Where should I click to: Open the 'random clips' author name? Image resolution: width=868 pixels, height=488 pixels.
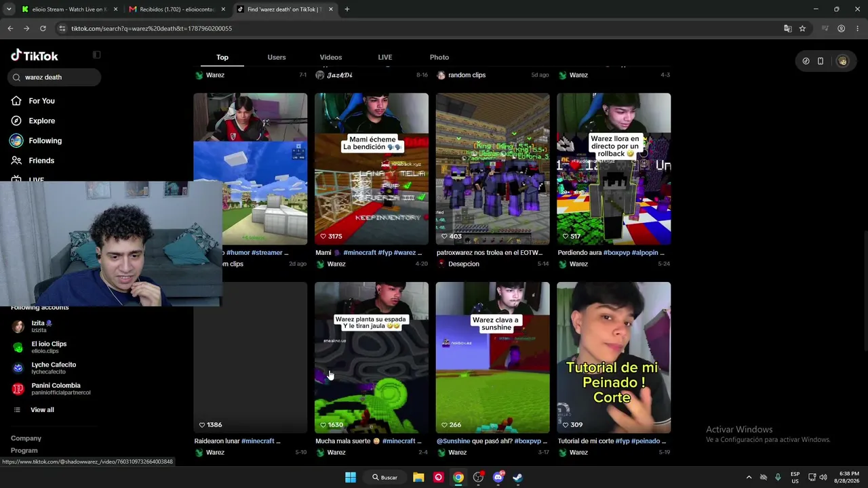[x=467, y=75]
